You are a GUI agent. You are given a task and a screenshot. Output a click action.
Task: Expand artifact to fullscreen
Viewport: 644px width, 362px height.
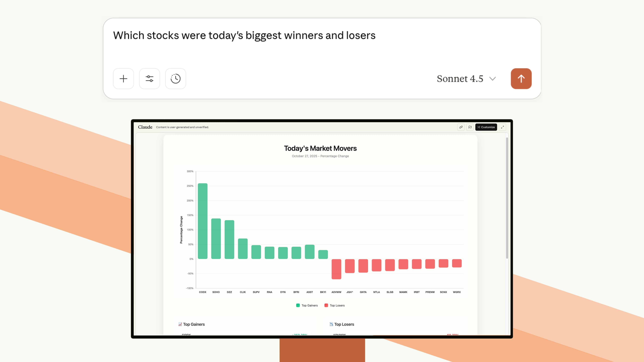pyautogui.click(x=502, y=127)
